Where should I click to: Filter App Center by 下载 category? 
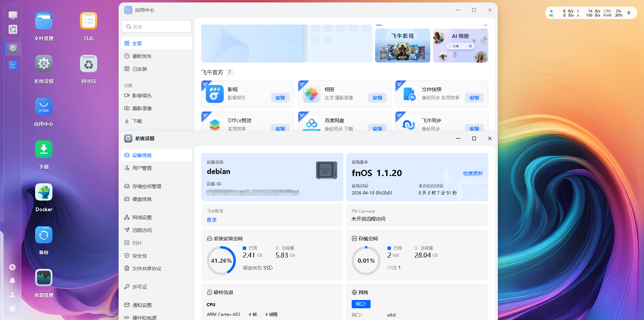[157, 121]
